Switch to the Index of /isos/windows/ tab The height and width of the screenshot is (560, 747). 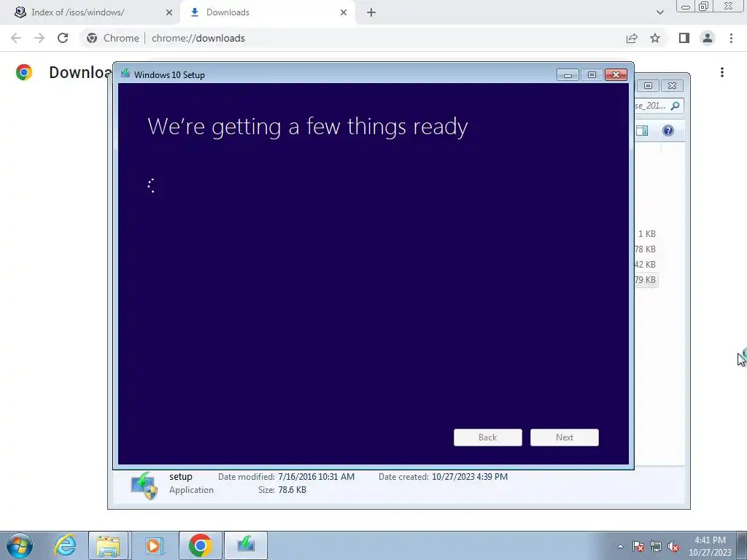click(90, 12)
